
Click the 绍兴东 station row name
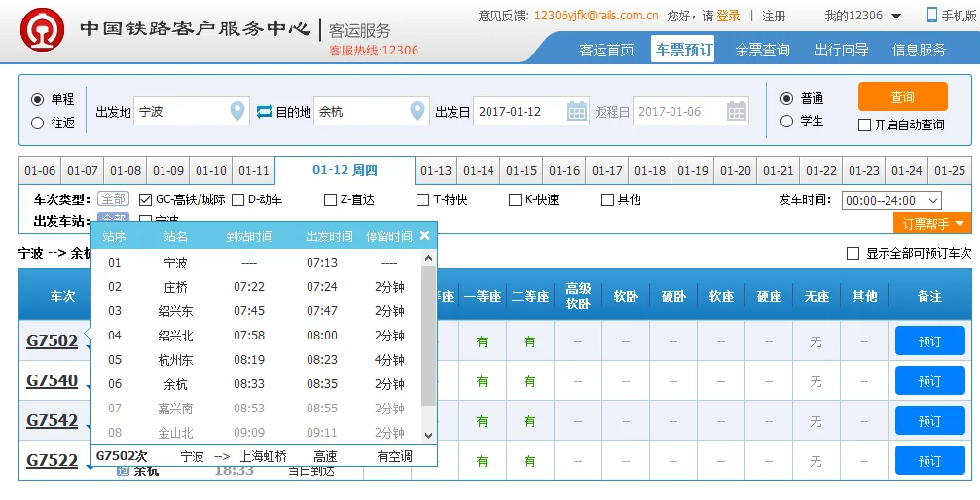(x=175, y=311)
